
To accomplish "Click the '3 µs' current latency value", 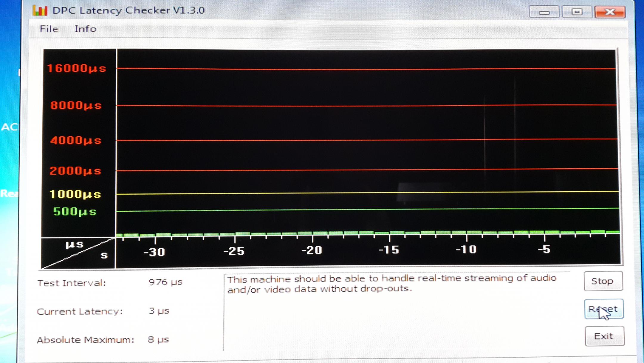I will pos(159,311).
